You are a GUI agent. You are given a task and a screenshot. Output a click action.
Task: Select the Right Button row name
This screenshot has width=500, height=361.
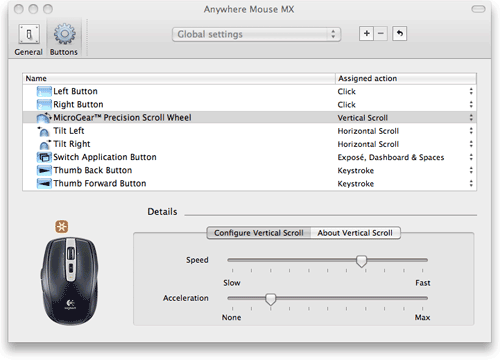coord(78,104)
